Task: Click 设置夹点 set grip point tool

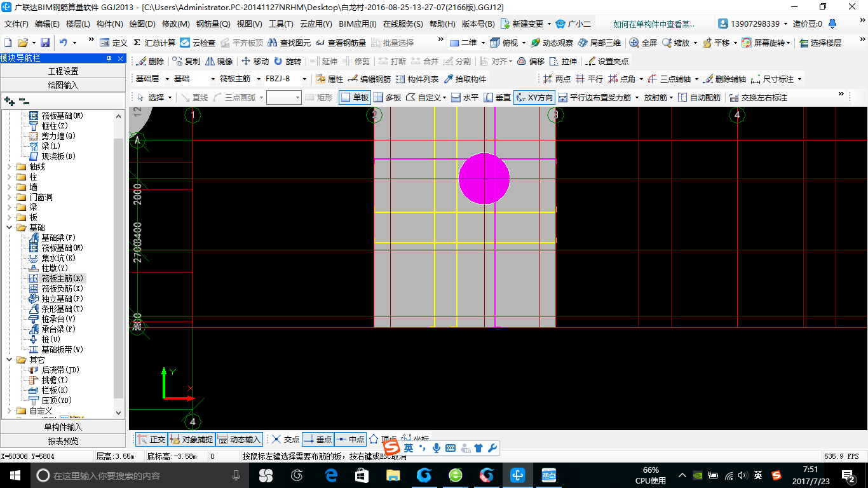Action: (x=607, y=62)
